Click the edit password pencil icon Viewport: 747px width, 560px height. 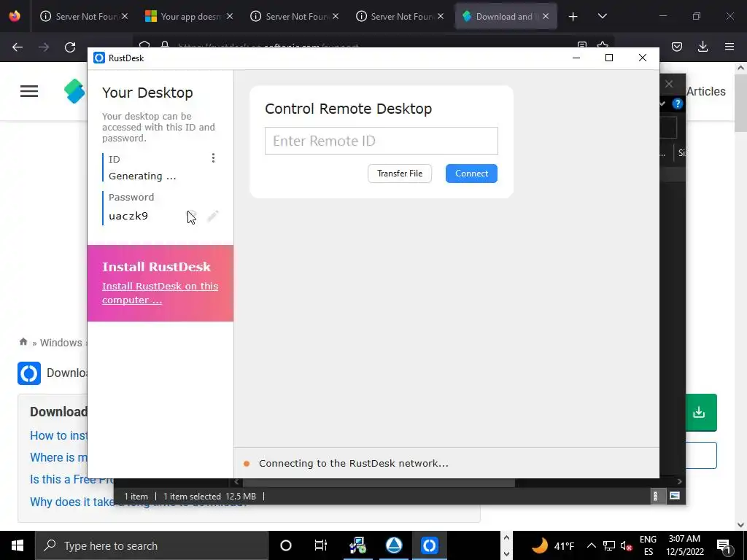(x=213, y=216)
